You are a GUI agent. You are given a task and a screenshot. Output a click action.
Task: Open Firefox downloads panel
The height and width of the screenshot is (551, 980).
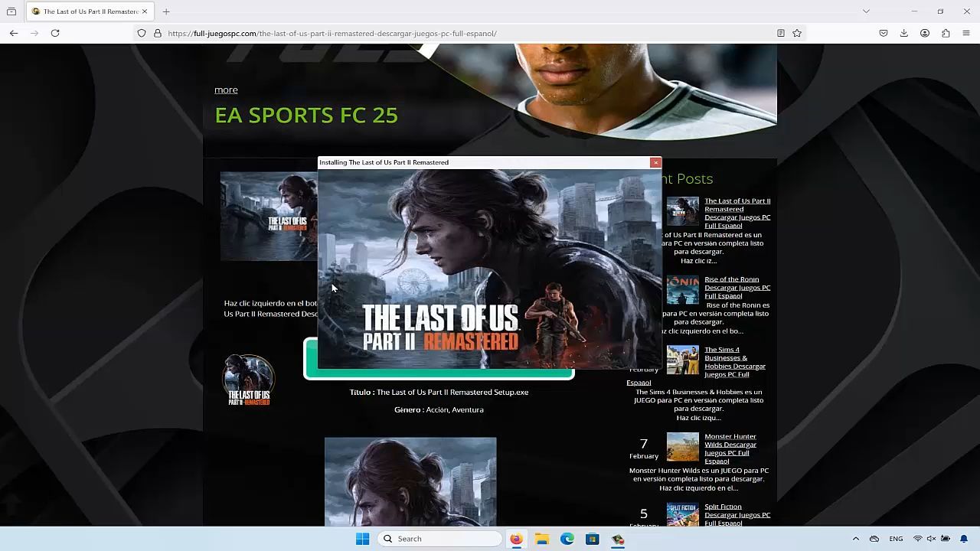click(x=904, y=33)
